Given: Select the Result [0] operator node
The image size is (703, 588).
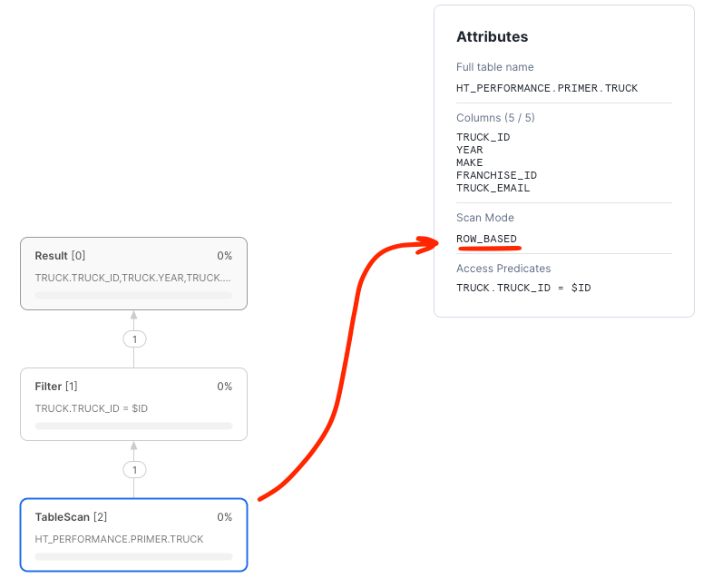Looking at the screenshot, I should pyautogui.click(x=133, y=272).
